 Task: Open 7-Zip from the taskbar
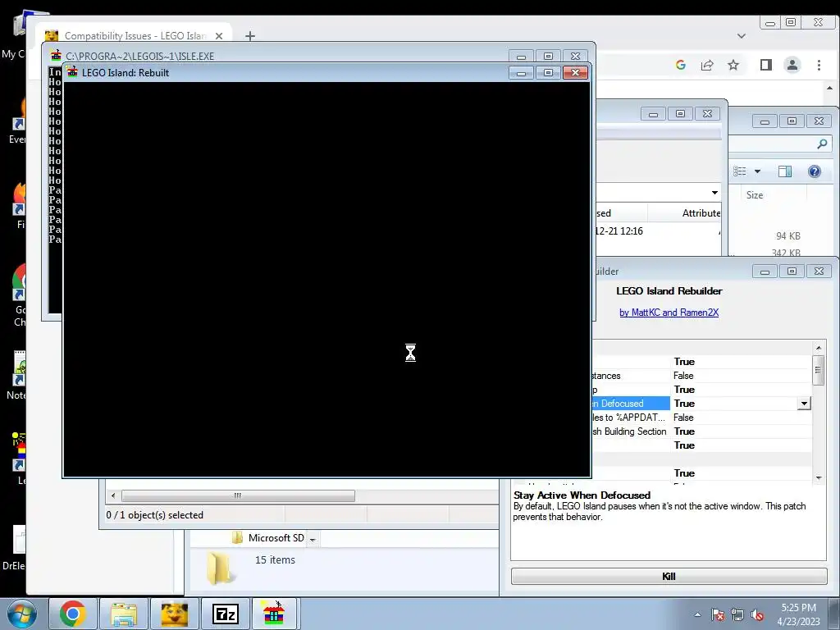point(225,614)
